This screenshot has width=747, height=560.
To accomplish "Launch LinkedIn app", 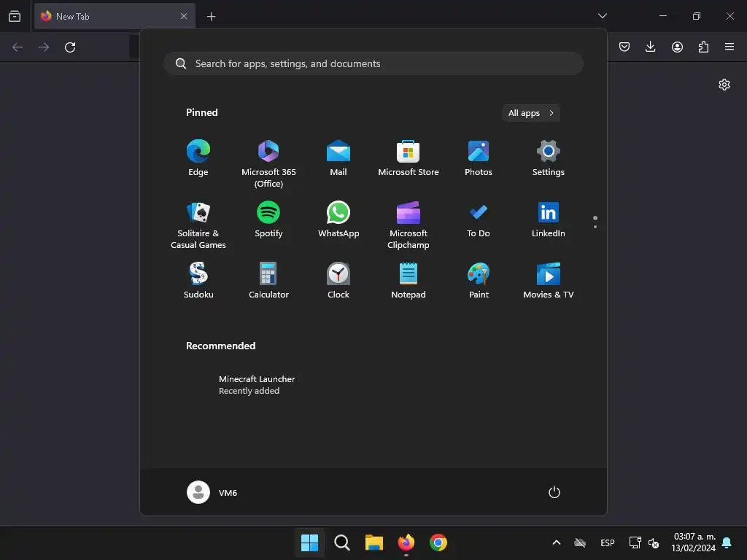I will pos(549,220).
